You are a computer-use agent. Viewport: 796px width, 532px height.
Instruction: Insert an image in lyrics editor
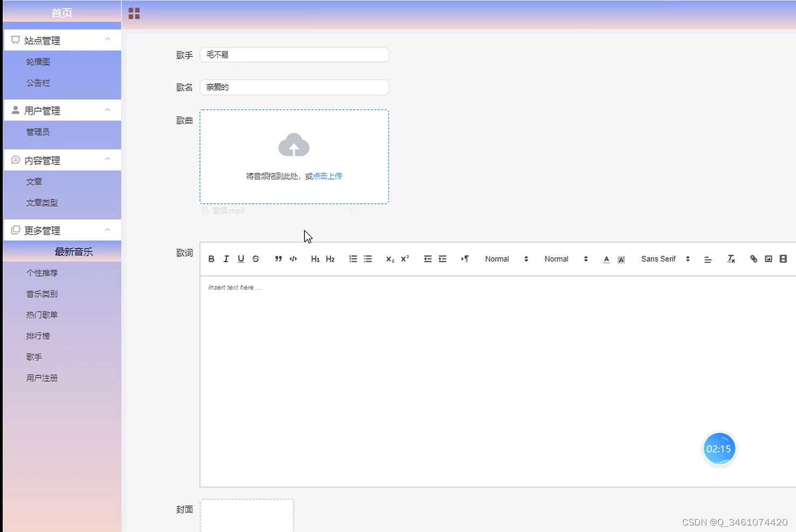pos(769,259)
